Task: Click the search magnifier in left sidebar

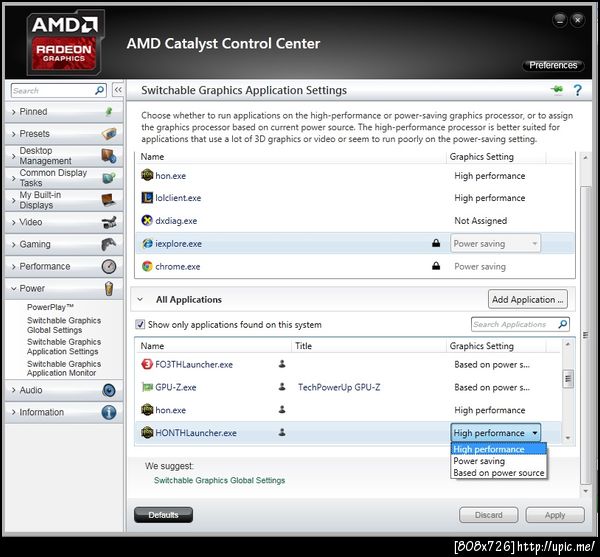Action: click(99, 91)
